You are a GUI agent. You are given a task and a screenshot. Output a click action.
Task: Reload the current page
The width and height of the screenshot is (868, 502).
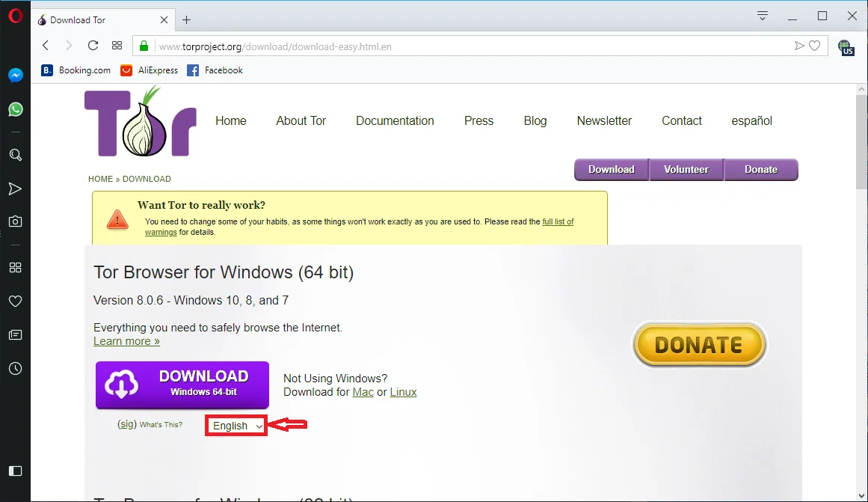pyautogui.click(x=93, y=46)
